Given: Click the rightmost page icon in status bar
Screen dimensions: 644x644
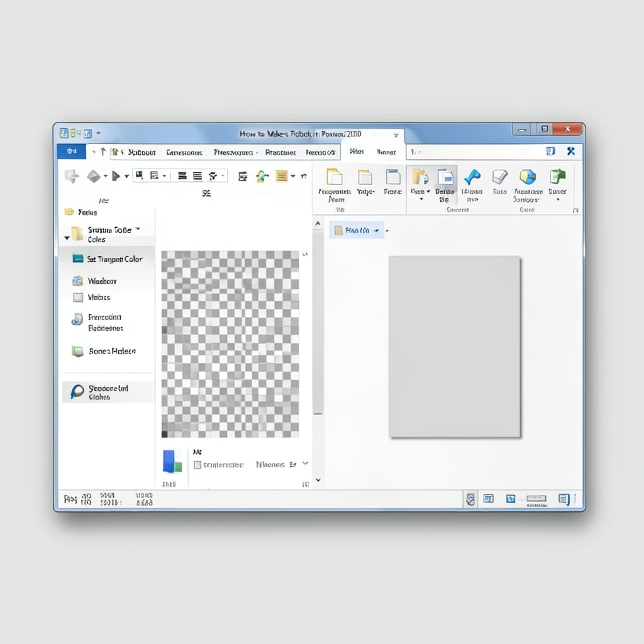Looking at the screenshot, I should (564, 499).
